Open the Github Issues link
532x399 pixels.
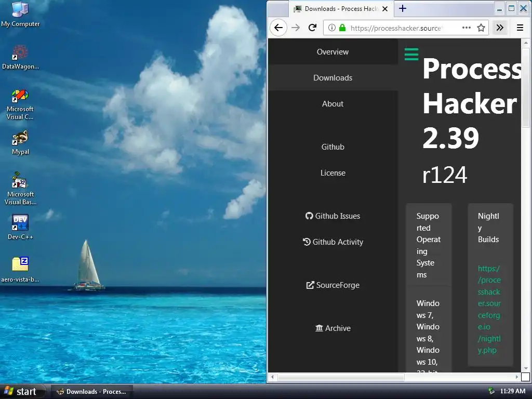pos(332,216)
